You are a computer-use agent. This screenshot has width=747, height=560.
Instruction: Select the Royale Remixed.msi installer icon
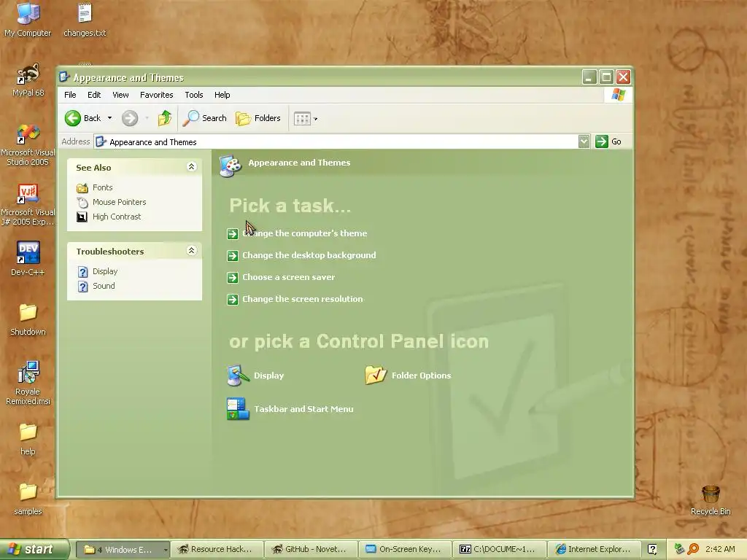28,384
